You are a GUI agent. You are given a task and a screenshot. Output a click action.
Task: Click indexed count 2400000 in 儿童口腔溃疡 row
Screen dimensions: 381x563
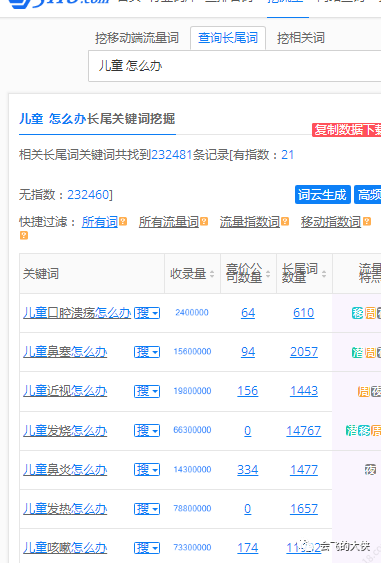coord(192,313)
